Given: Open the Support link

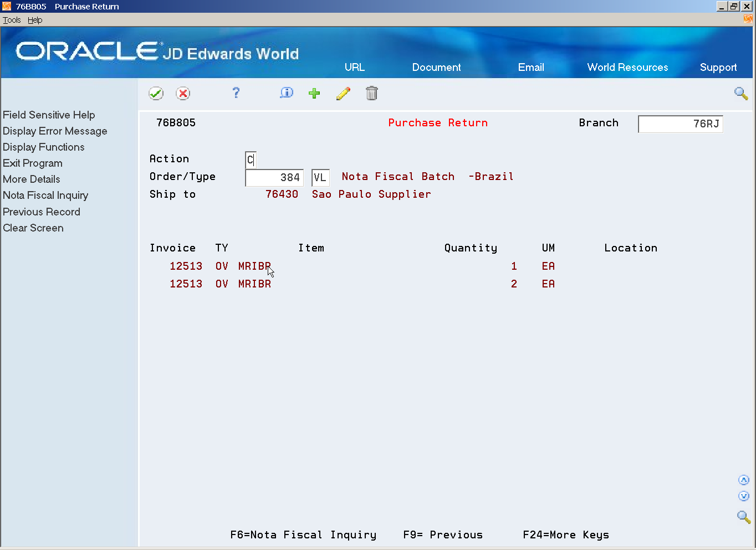Looking at the screenshot, I should click(x=718, y=68).
